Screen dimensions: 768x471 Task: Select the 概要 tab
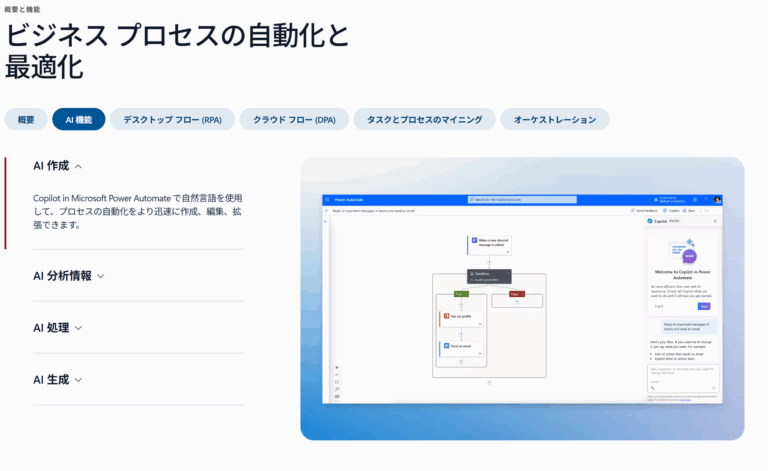click(x=26, y=119)
